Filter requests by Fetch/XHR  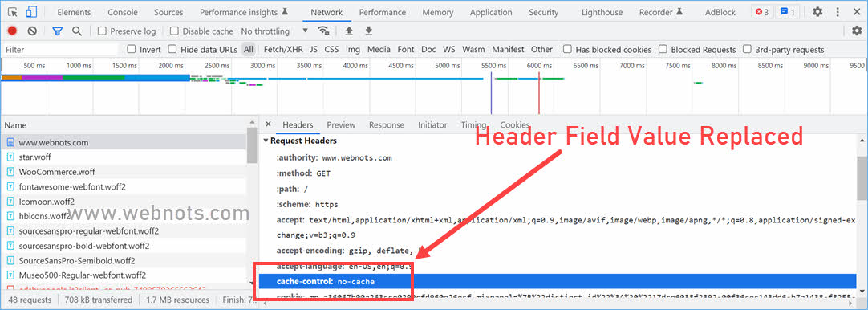click(283, 49)
